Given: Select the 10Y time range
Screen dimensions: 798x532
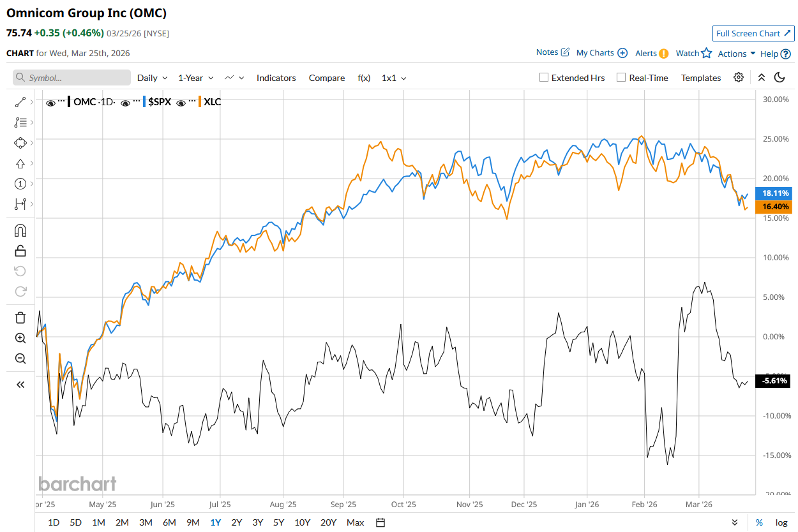Looking at the screenshot, I should 303,522.
